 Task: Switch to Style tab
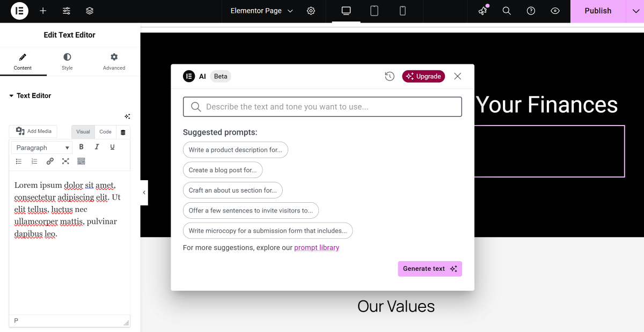click(67, 62)
